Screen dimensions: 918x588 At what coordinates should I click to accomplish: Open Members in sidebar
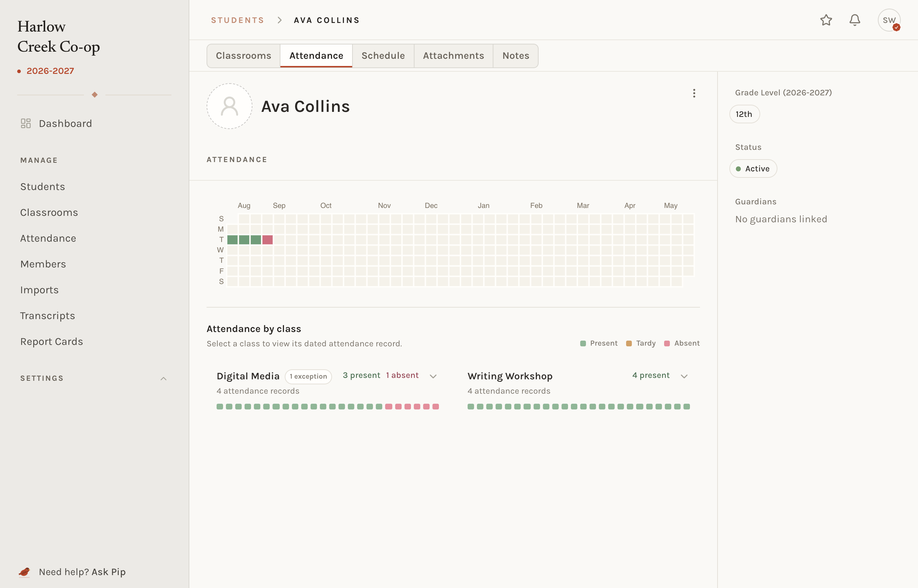coord(43,264)
